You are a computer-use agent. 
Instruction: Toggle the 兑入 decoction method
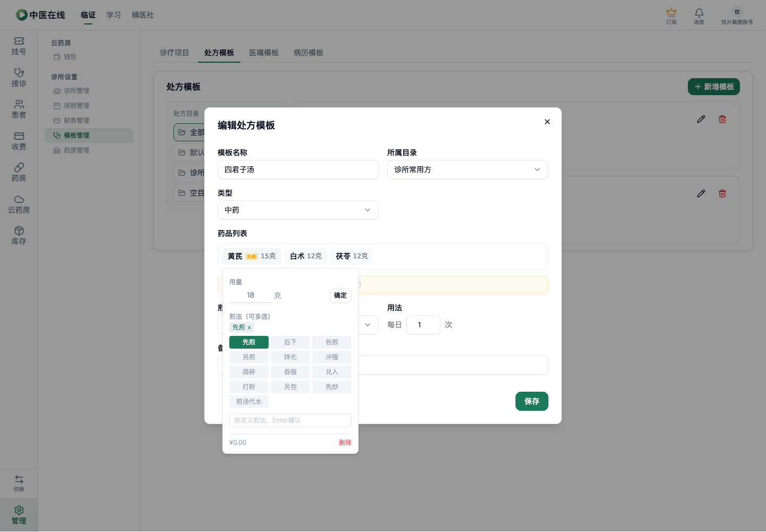332,372
